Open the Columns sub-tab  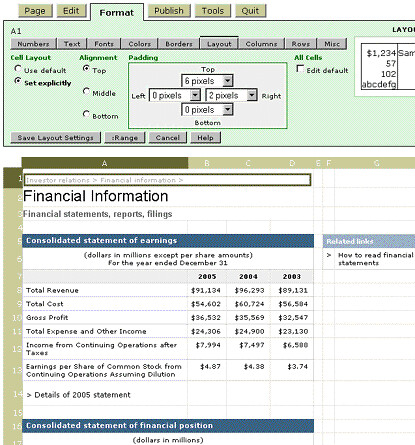(x=261, y=44)
